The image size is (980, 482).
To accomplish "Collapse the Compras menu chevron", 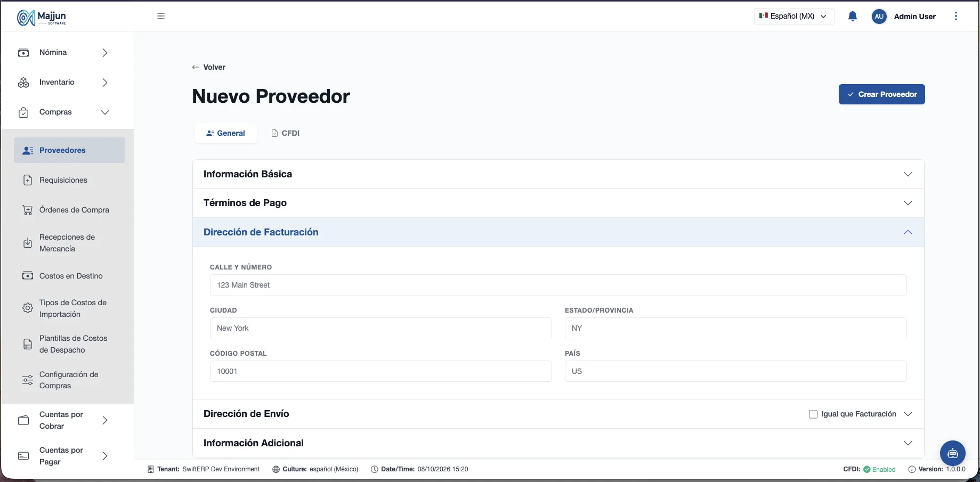I will click(105, 112).
